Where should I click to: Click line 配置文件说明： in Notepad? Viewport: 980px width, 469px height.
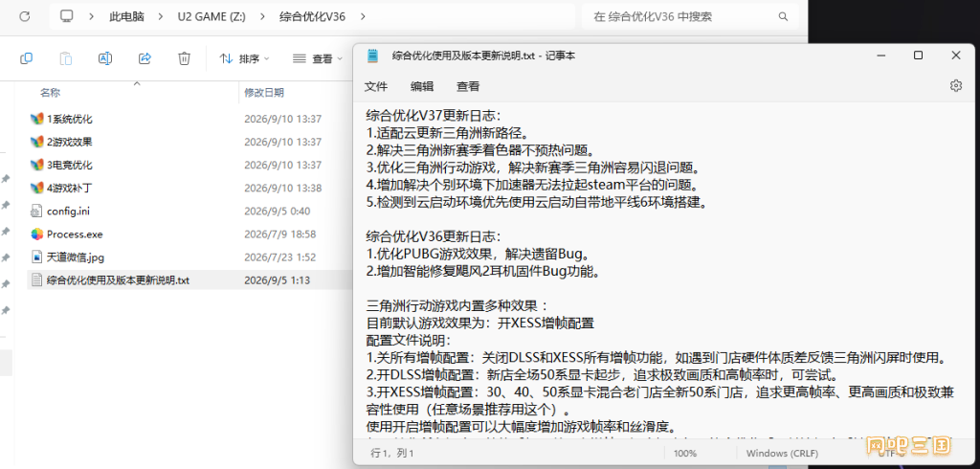(x=408, y=342)
